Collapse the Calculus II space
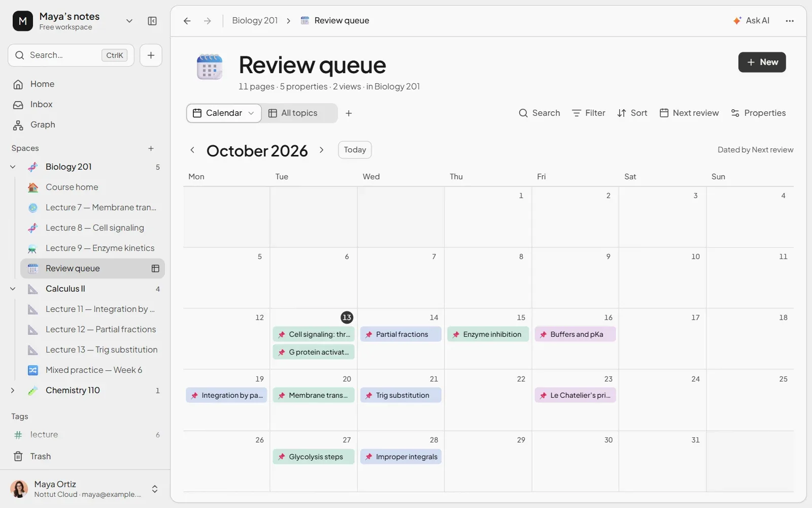Viewport: 812px width, 508px height. point(13,289)
